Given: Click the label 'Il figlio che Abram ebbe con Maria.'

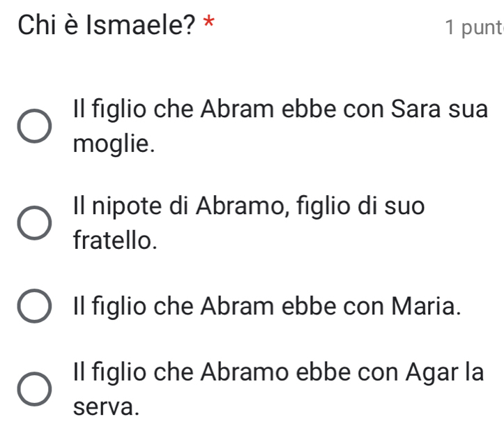Looking at the screenshot, I should pyautogui.click(x=266, y=306).
